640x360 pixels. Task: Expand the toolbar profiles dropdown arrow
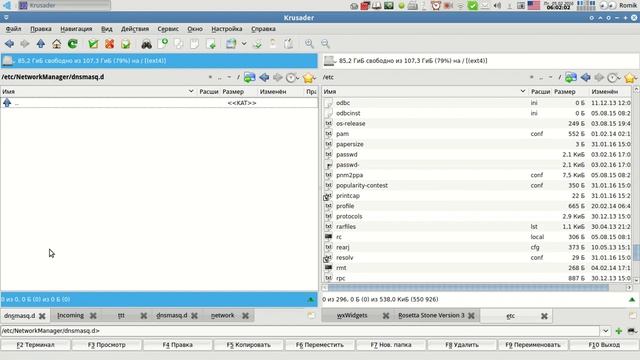click(244, 44)
